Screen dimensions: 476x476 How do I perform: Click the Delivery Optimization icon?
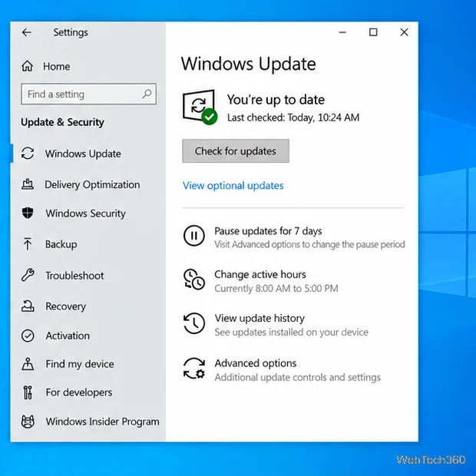tap(28, 184)
